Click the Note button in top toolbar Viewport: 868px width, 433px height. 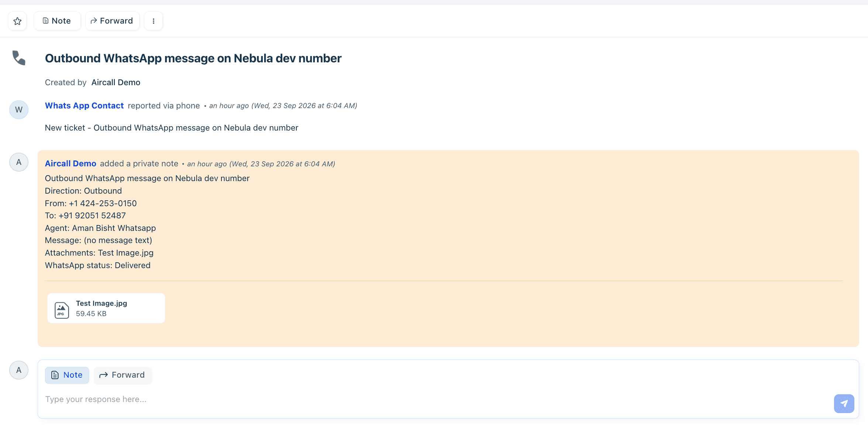tap(57, 21)
